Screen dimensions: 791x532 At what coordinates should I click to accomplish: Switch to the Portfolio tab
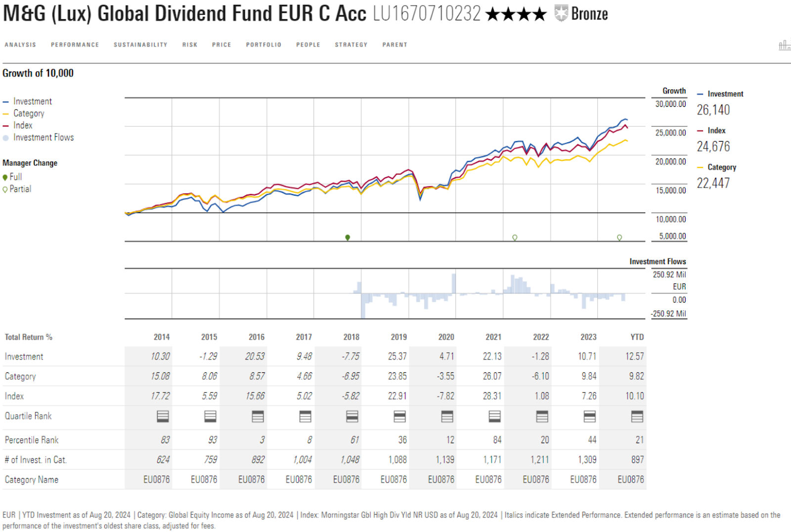click(x=264, y=45)
